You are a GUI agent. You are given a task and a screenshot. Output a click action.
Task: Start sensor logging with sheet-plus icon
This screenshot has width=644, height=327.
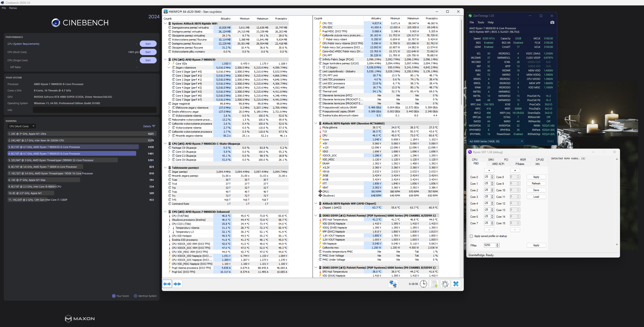coord(434,284)
